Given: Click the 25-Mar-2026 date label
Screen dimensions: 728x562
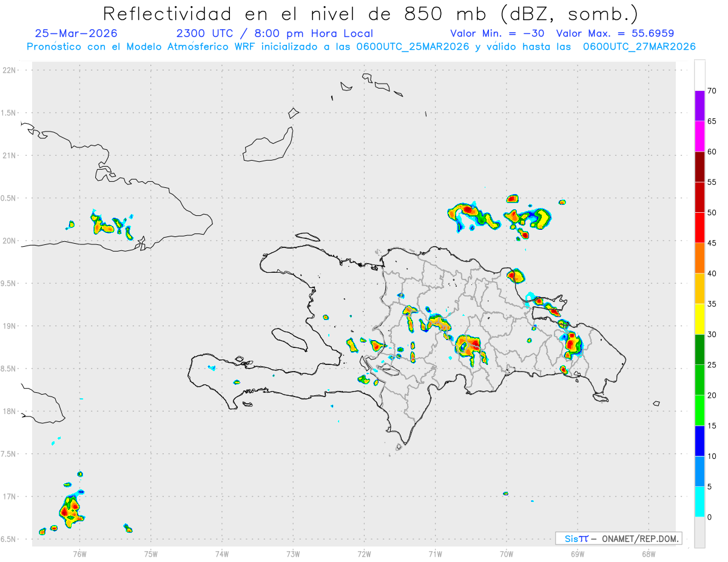Looking at the screenshot, I should (x=76, y=33).
